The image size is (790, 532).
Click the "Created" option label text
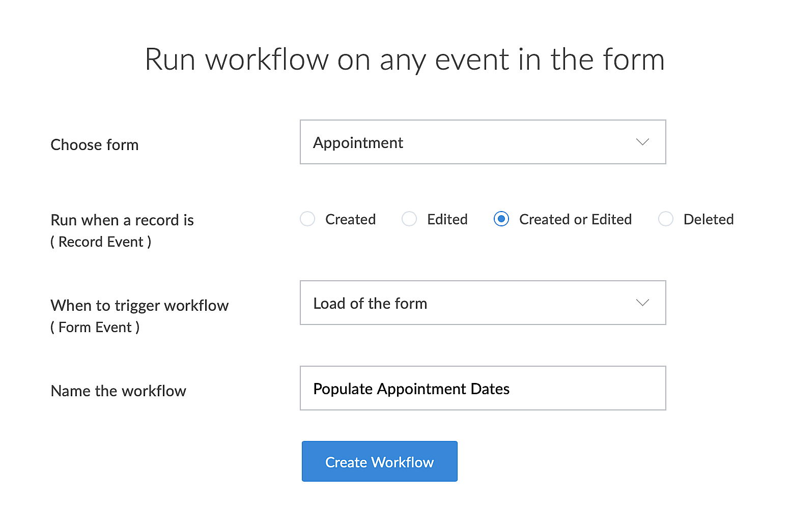[350, 220]
